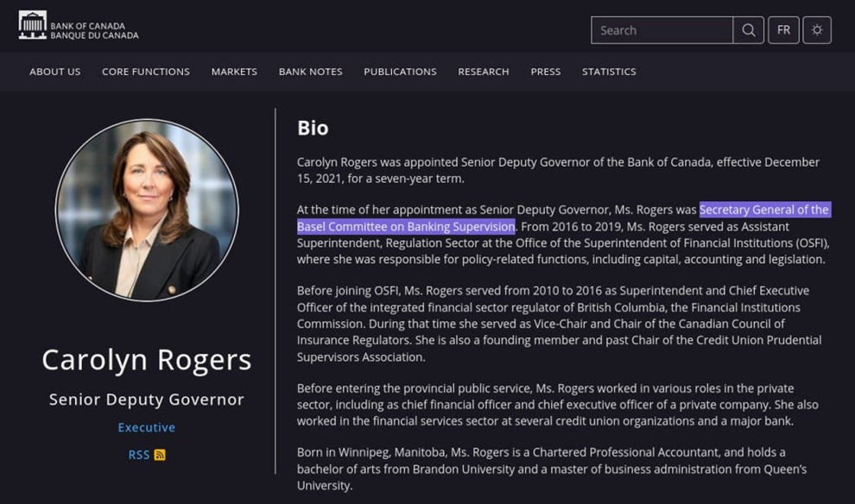
Task: Click the RSS feed icon
Action: 160,455
